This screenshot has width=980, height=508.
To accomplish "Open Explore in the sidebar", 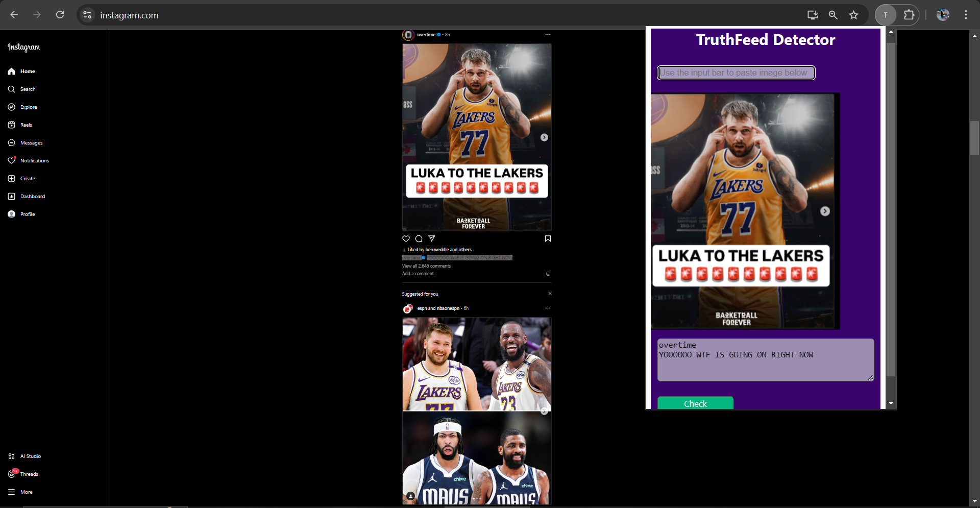I will (x=22, y=107).
